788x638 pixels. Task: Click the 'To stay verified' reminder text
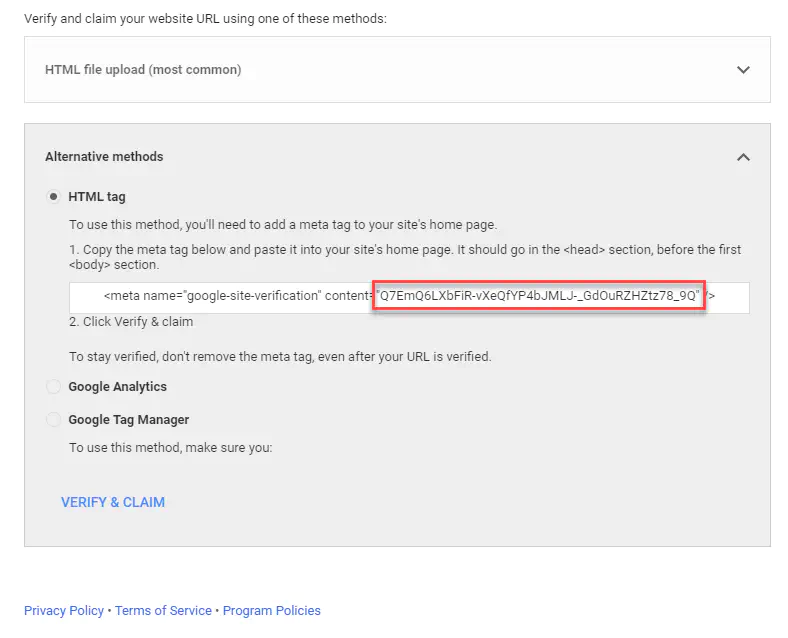pos(280,356)
